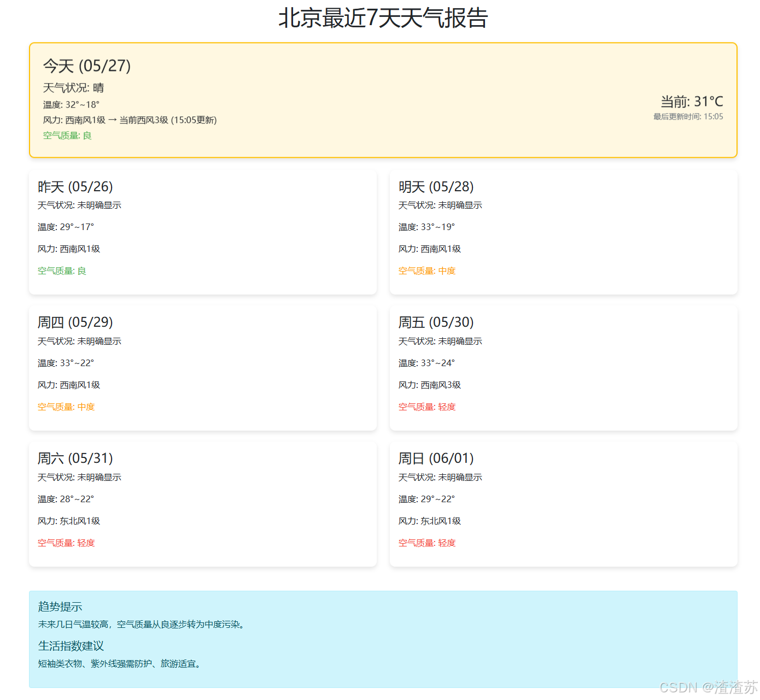Image resolution: width=760 pixels, height=700 pixels.
Task: Click 天气状况: 未明确显示 in the 周五 card
Action: 440,341
